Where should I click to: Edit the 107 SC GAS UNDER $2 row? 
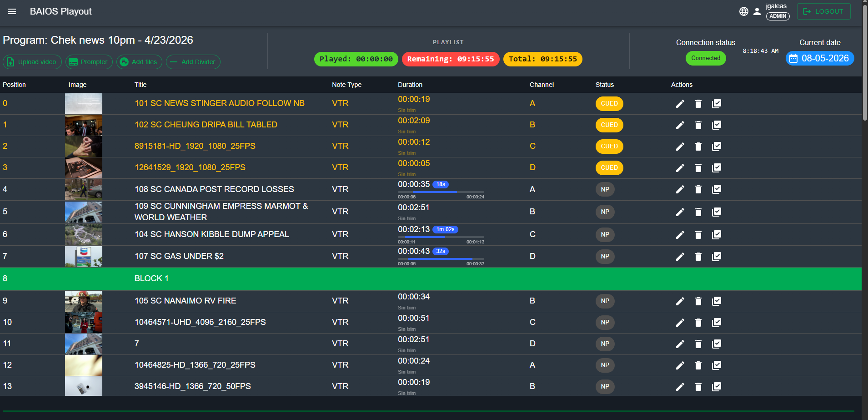(680, 257)
